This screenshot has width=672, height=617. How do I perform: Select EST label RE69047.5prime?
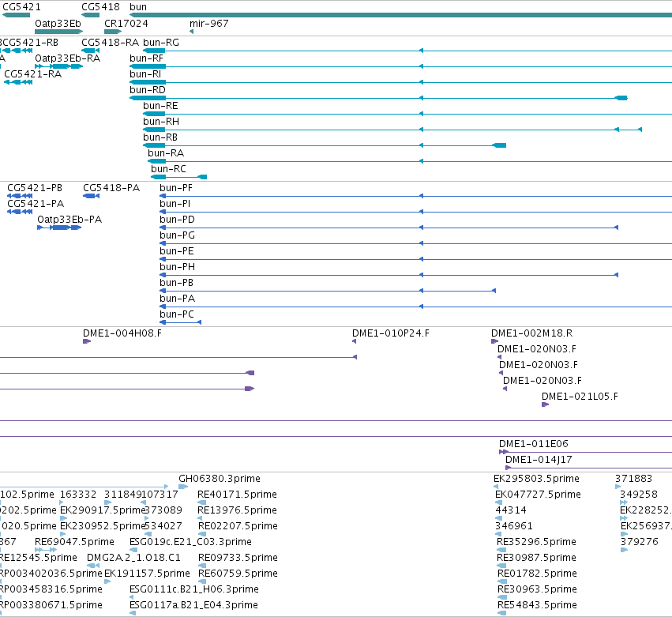point(74,542)
